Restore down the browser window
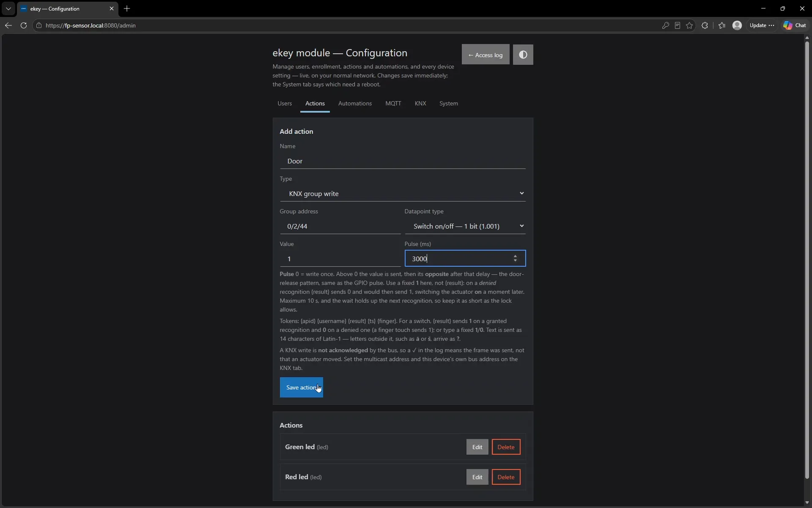Screen dimensions: 812x508 click(x=783, y=8)
